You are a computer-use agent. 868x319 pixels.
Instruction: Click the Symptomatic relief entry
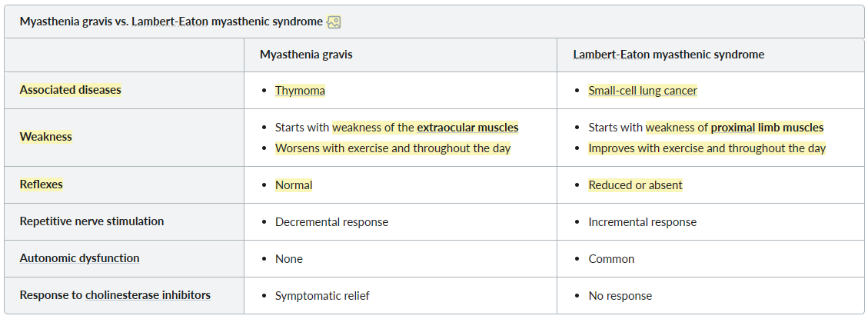point(322,295)
